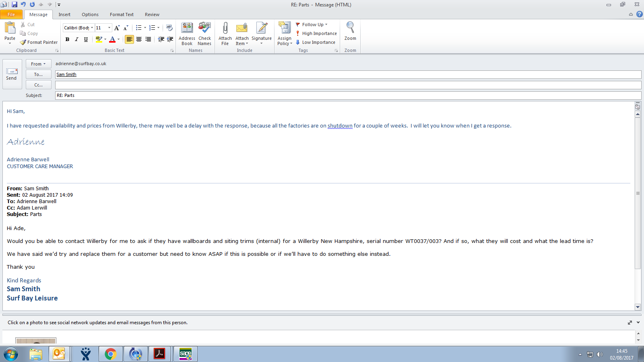Open the Address Book
This screenshot has height=362, width=644.
[187, 29]
